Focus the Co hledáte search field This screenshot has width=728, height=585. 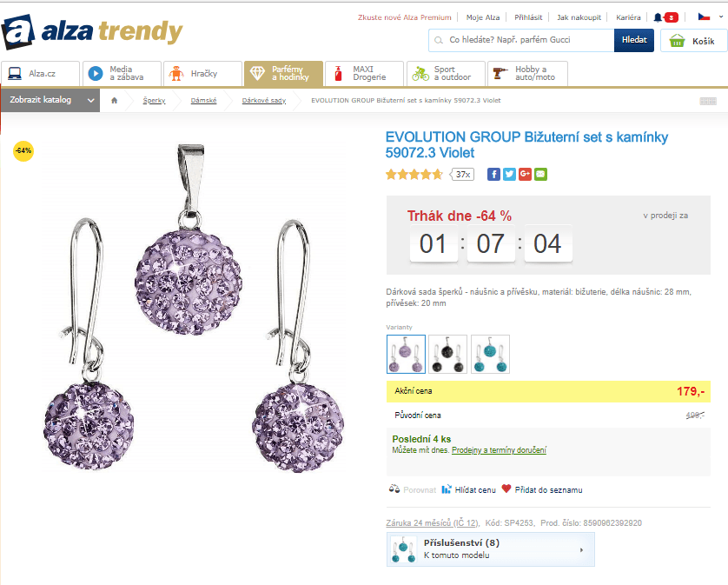[521, 40]
